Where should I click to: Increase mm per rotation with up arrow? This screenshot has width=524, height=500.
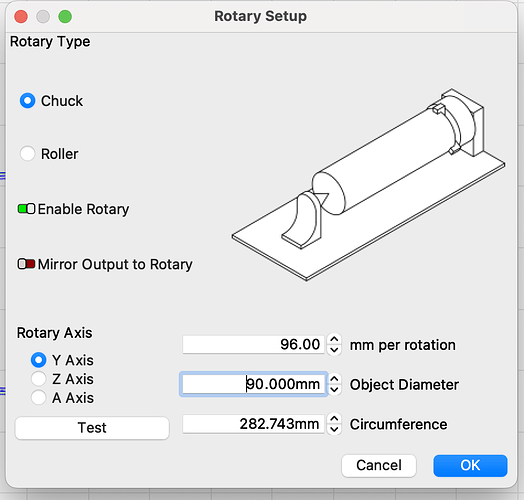pos(334,339)
